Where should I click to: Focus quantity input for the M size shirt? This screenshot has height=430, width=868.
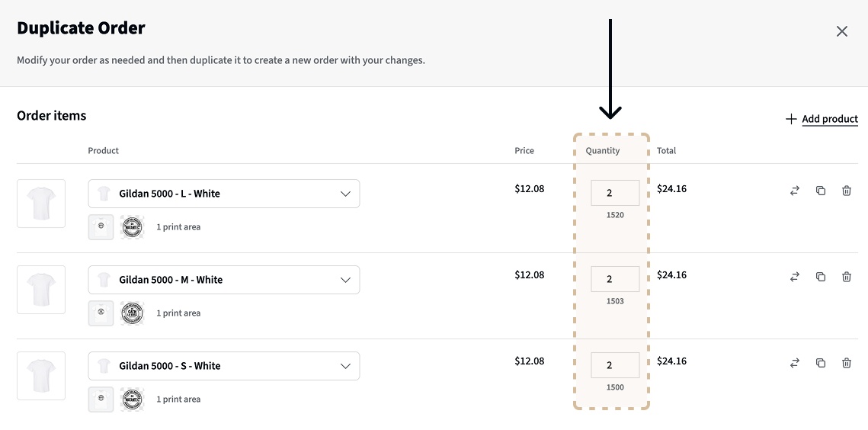(x=615, y=280)
